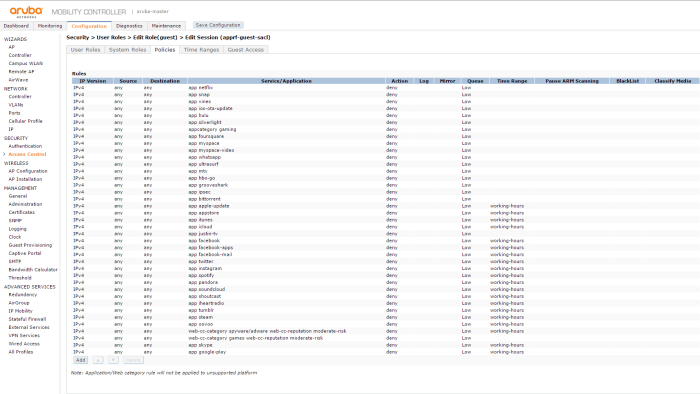Click the Delete rule button
This screenshot has width=700, height=394.
(133, 360)
